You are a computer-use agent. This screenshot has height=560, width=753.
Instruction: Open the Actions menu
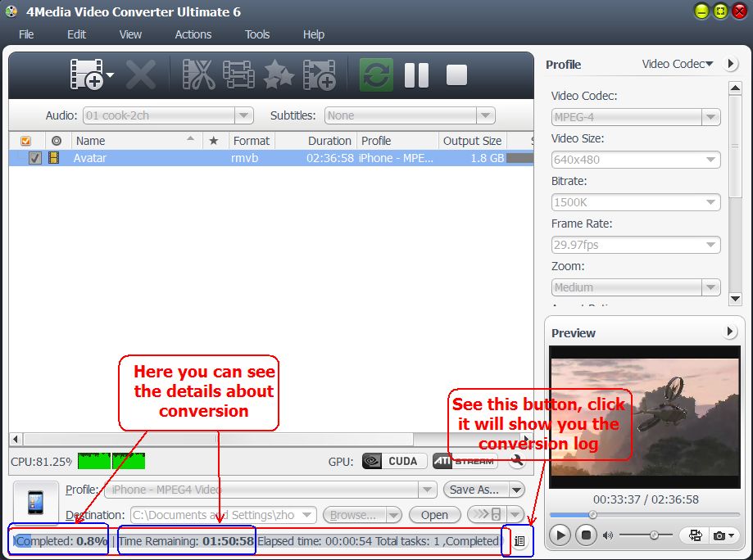pyautogui.click(x=193, y=34)
